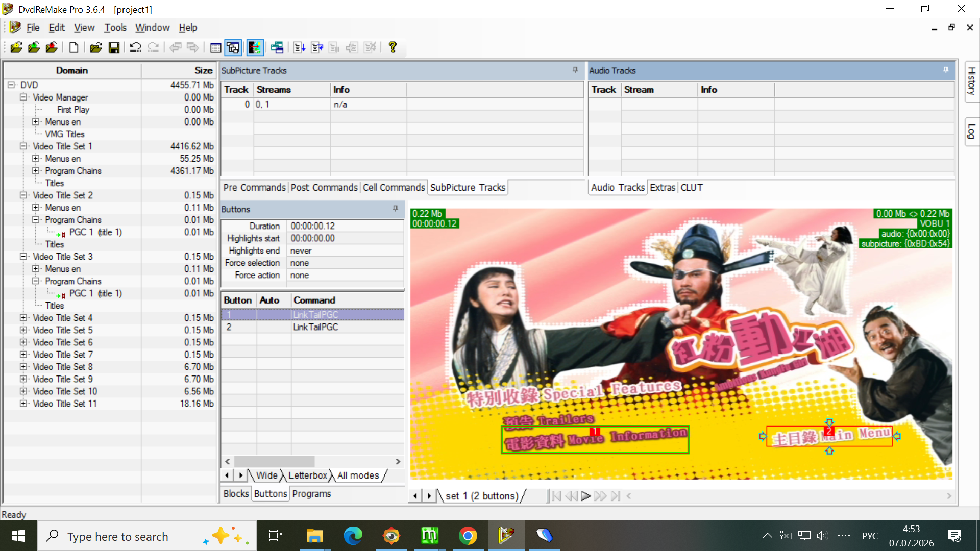This screenshot has height=551, width=980.
Task: Open the Help menu
Action: pos(188,28)
